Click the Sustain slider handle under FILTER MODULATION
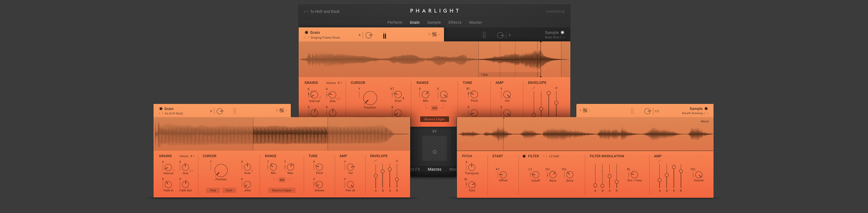This screenshot has width=868, height=213. (609, 176)
